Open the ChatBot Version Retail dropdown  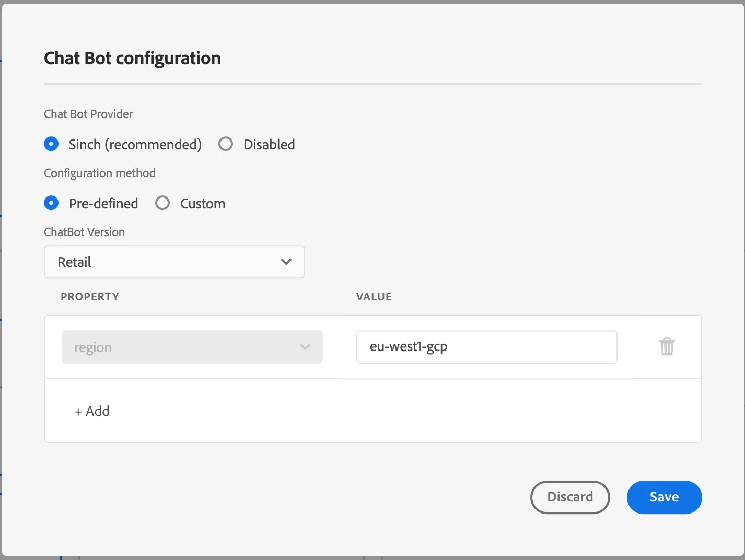pyautogui.click(x=174, y=262)
